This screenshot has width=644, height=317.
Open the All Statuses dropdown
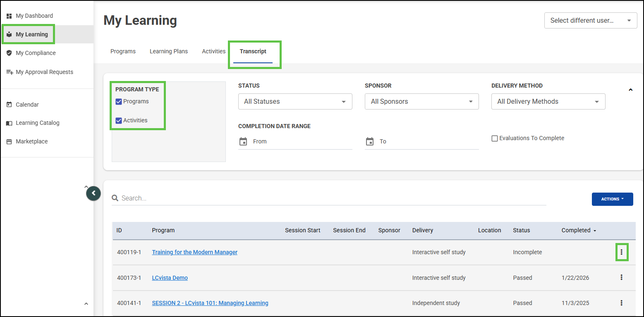(295, 102)
